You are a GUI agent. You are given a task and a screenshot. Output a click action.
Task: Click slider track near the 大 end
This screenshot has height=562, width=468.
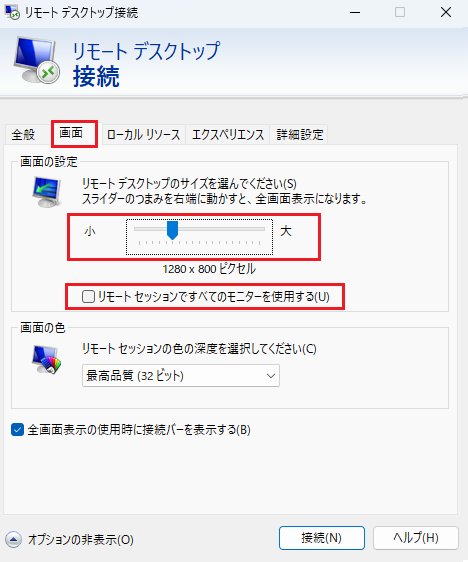pyautogui.click(x=258, y=229)
